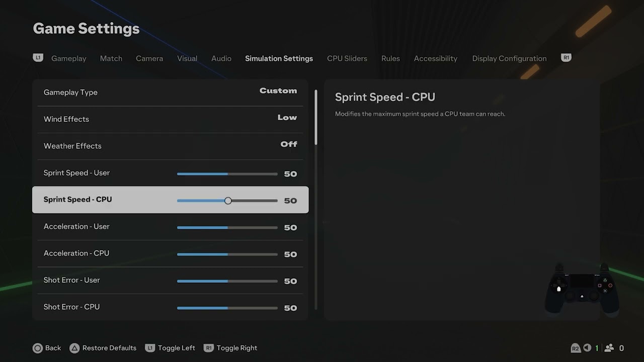This screenshot has height=362, width=644.
Task: Adjust the Acceleration - User slider
Action: point(227,227)
